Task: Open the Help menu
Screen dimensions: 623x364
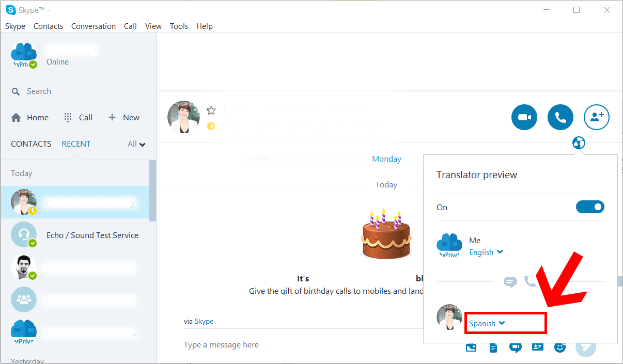Action: (x=205, y=26)
